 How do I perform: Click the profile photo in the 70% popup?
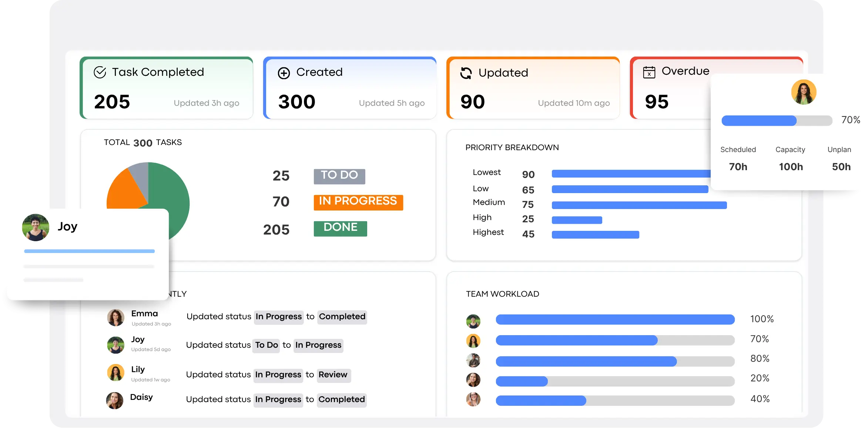pyautogui.click(x=804, y=92)
